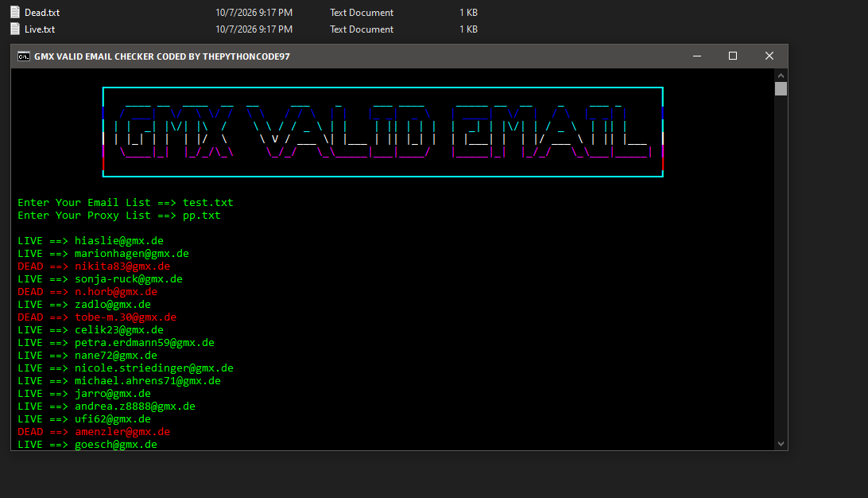Click the Live.txt 1 KB size cell

coord(468,29)
